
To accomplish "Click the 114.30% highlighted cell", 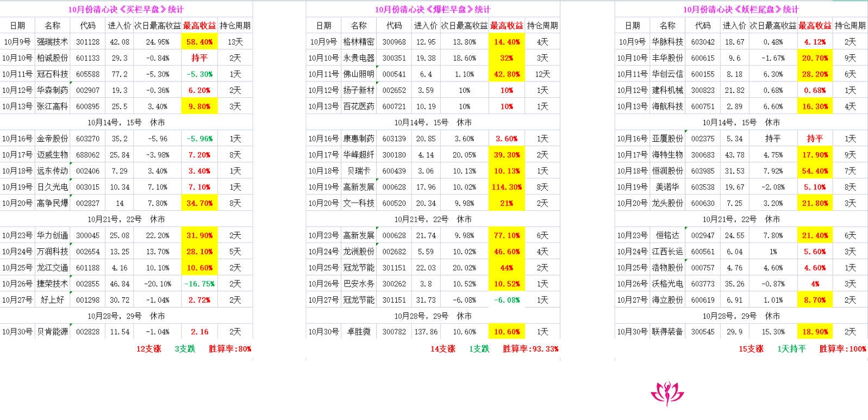I will 507,187.
